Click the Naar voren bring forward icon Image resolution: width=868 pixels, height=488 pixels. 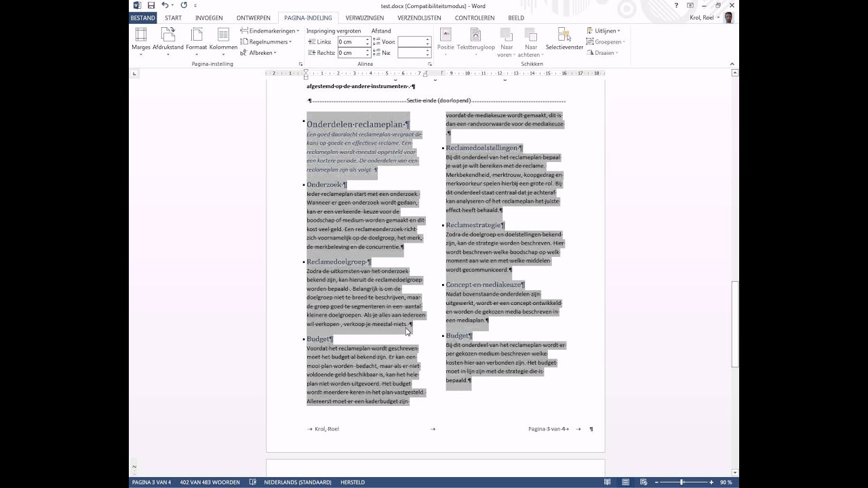(x=506, y=34)
